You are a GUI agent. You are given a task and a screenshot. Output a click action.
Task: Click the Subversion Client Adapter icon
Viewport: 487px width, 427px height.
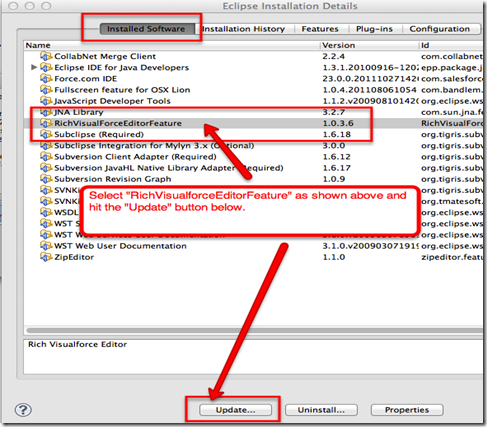click(46, 157)
